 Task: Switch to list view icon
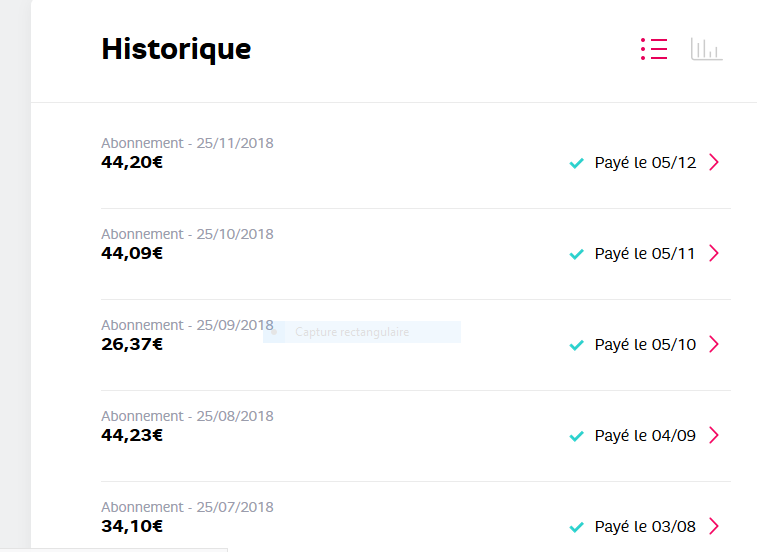[654, 49]
